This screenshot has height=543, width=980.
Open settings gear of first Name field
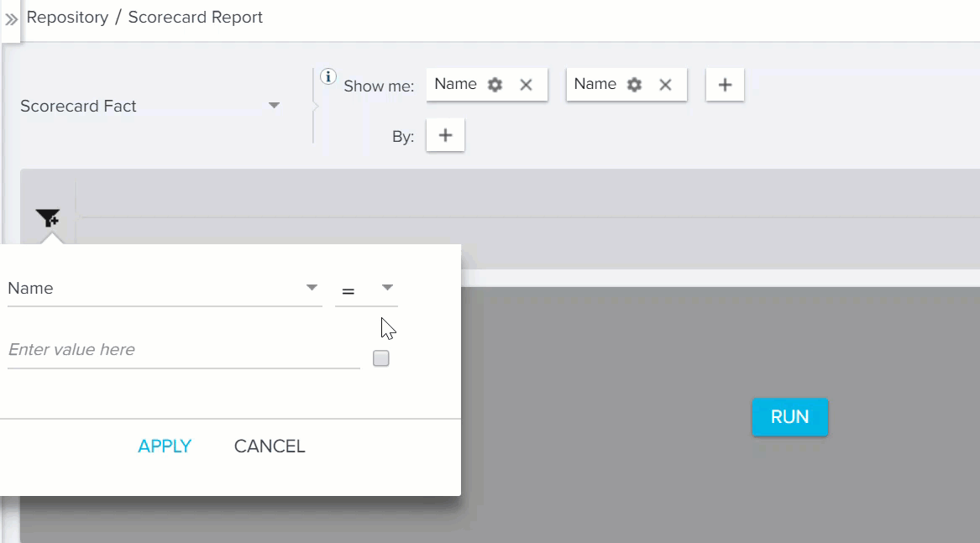(x=495, y=85)
